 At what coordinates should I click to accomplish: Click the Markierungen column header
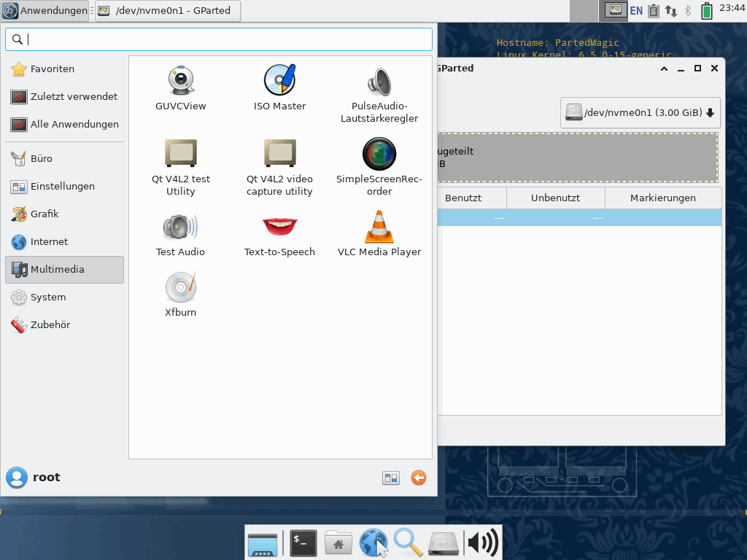click(662, 198)
